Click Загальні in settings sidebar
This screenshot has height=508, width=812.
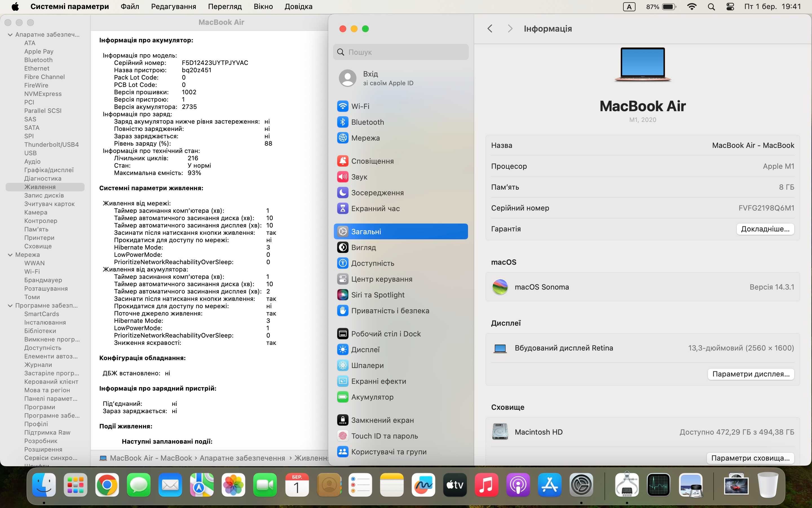401,231
